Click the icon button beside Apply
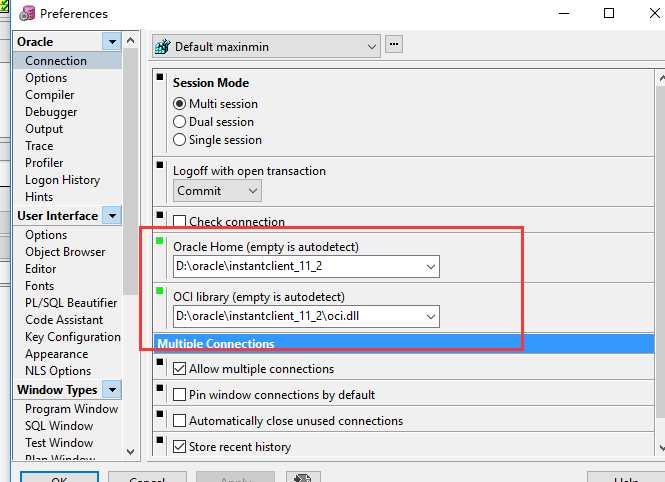Screen dimensions: 665x482 (x=303, y=477)
